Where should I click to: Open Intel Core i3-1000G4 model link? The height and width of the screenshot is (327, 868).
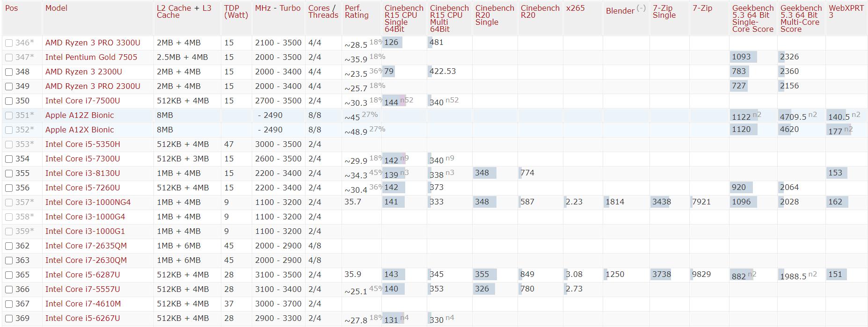pyautogui.click(x=85, y=217)
